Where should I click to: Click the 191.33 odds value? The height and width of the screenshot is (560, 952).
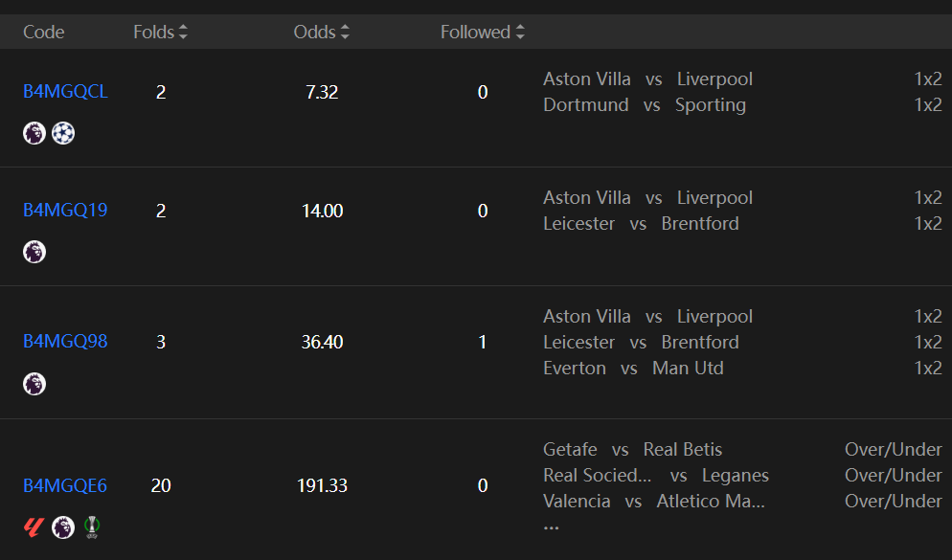(x=322, y=486)
